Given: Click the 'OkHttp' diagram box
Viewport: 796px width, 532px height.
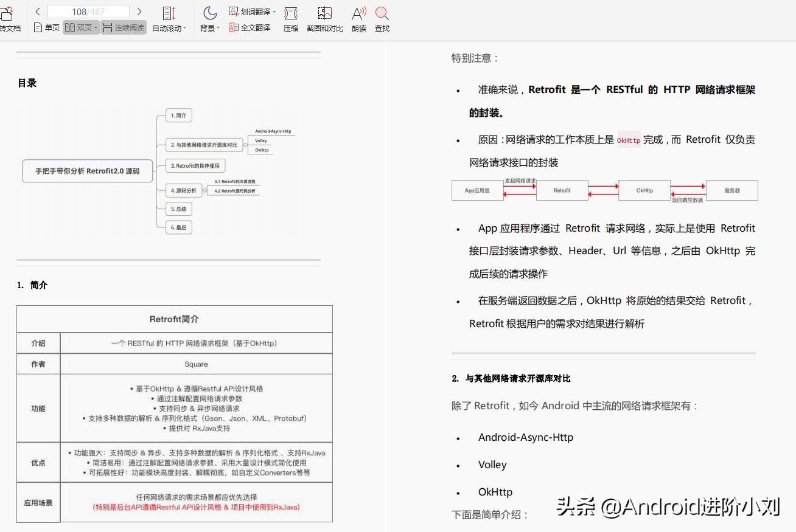Looking at the screenshot, I should coord(644,190).
